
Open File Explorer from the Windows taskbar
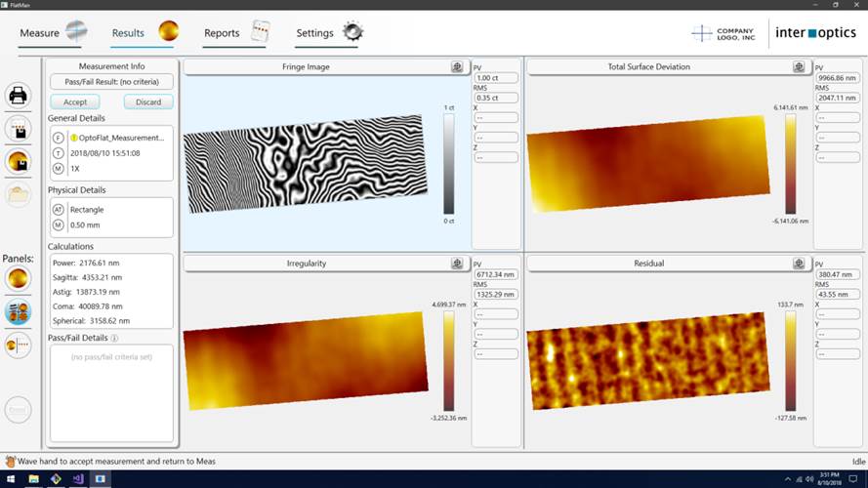click(33, 479)
